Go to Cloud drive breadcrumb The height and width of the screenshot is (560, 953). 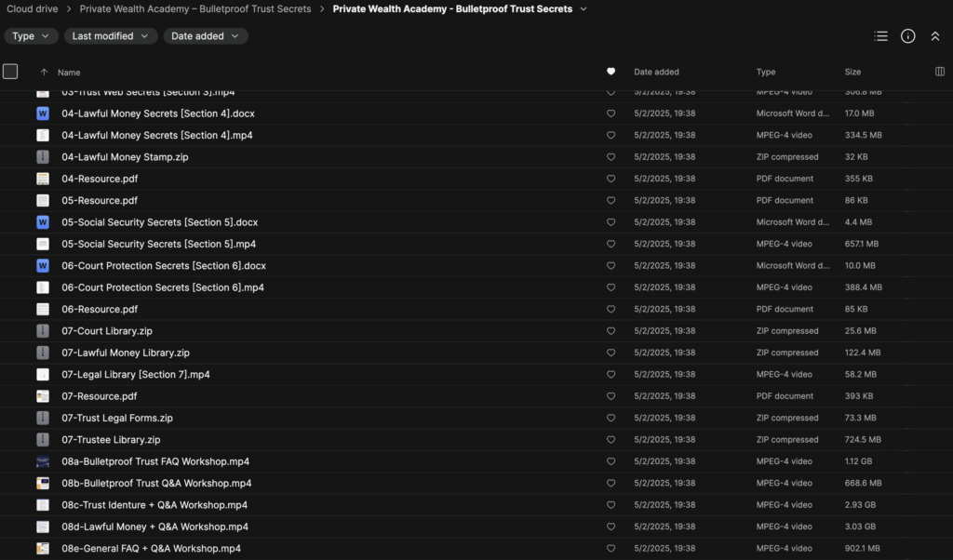pyautogui.click(x=31, y=9)
